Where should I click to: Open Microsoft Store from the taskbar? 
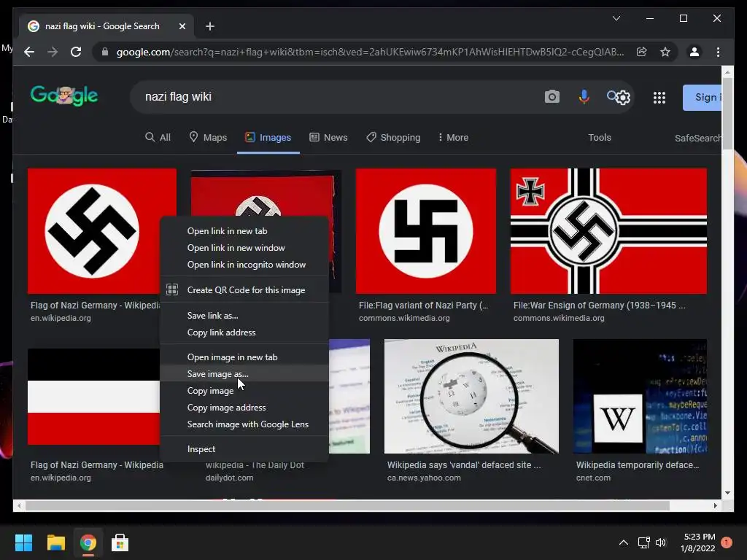click(x=120, y=542)
